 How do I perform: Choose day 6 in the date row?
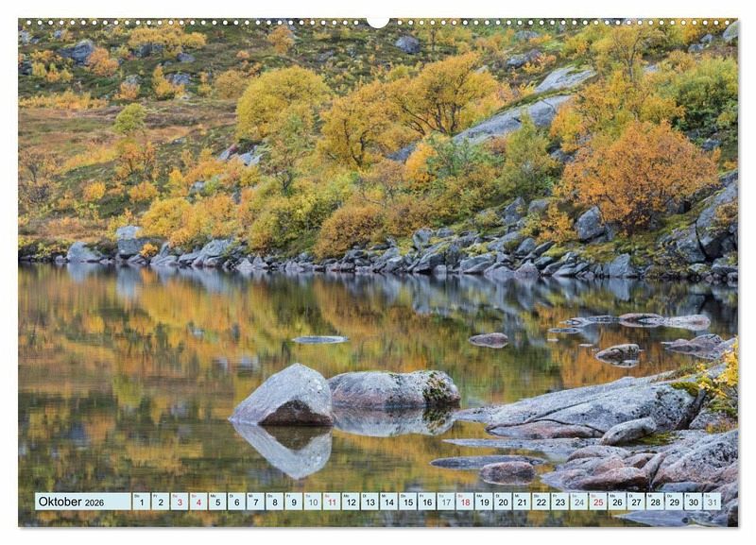click(x=236, y=502)
